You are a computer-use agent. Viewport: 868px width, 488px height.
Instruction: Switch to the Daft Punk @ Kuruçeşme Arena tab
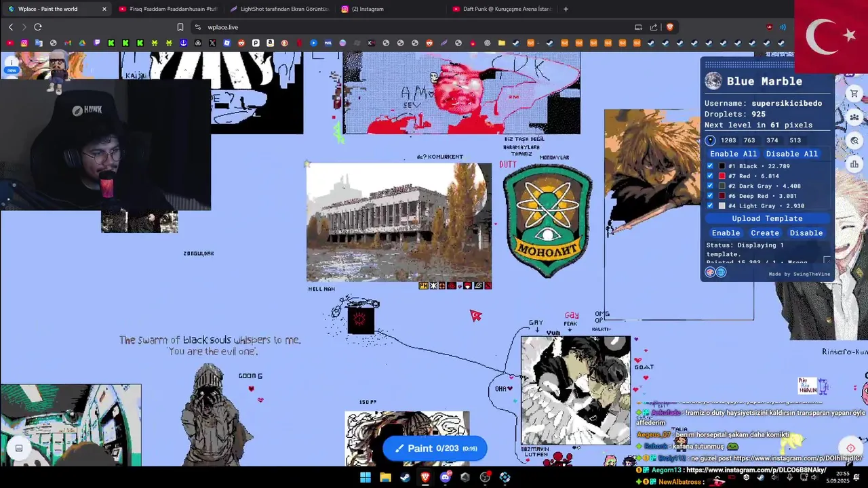pyautogui.click(x=501, y=9)
